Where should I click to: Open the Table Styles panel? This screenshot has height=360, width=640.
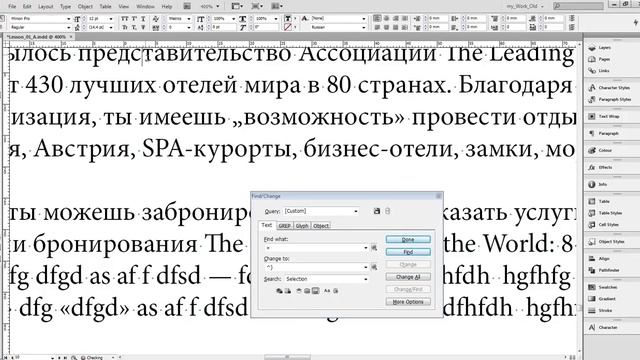605,213
